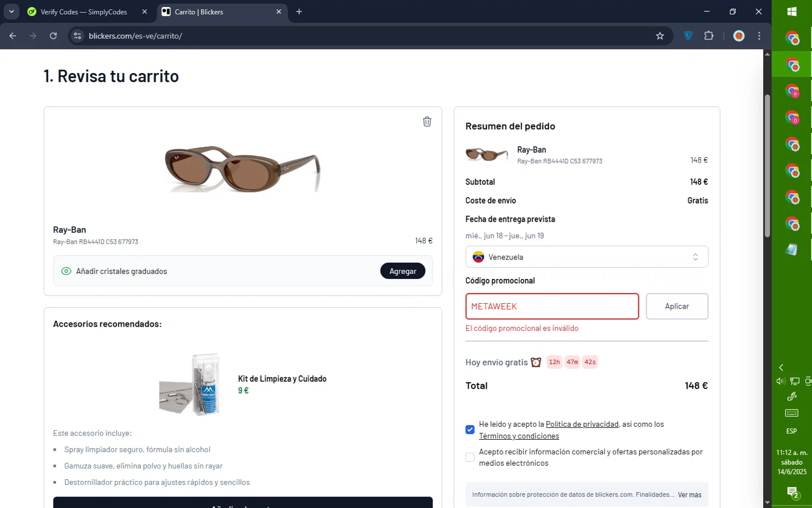The image size is (812, 508).
Task: Click the Kit de Limpieza y Cuidado title
Action: coord(282,379)
